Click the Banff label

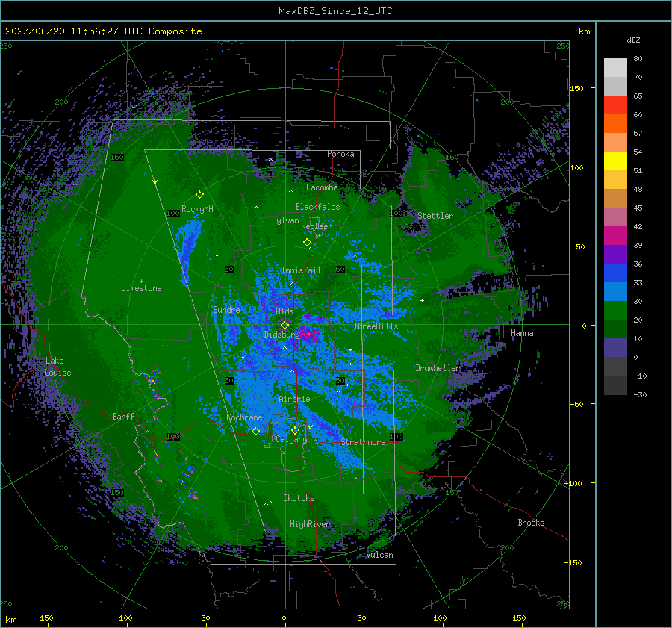coord(123,416)
